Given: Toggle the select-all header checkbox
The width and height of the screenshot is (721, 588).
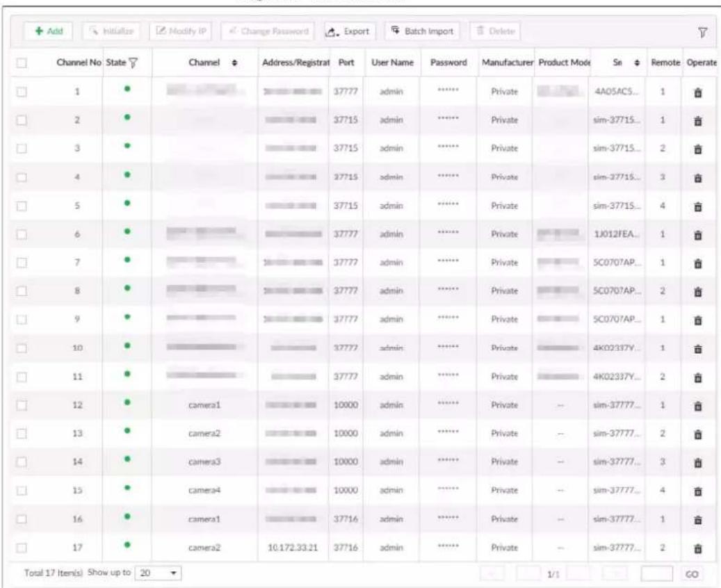Looking at the screenshot, I should pos(22,63).
